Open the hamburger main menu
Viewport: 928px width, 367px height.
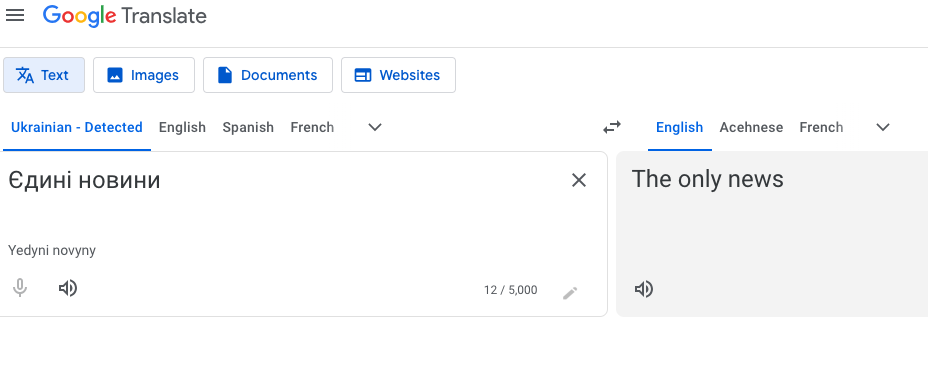pyautogui.click(x=15, y=16)
